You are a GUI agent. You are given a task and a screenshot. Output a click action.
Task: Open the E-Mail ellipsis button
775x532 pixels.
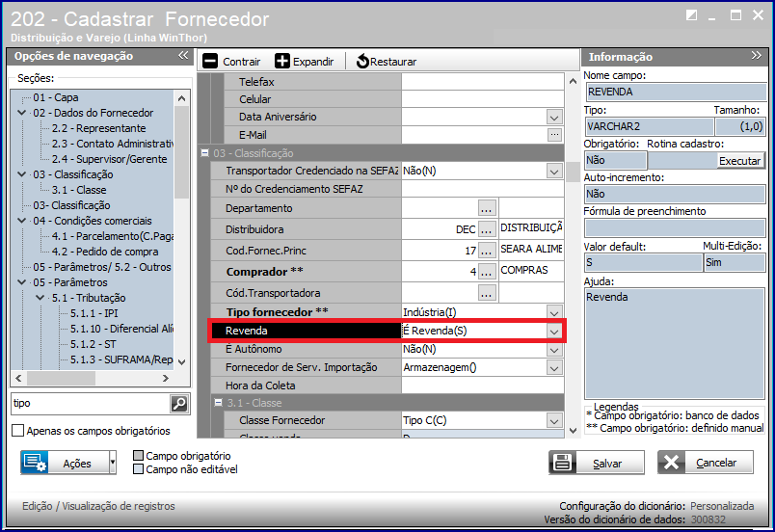click(554, 134)
